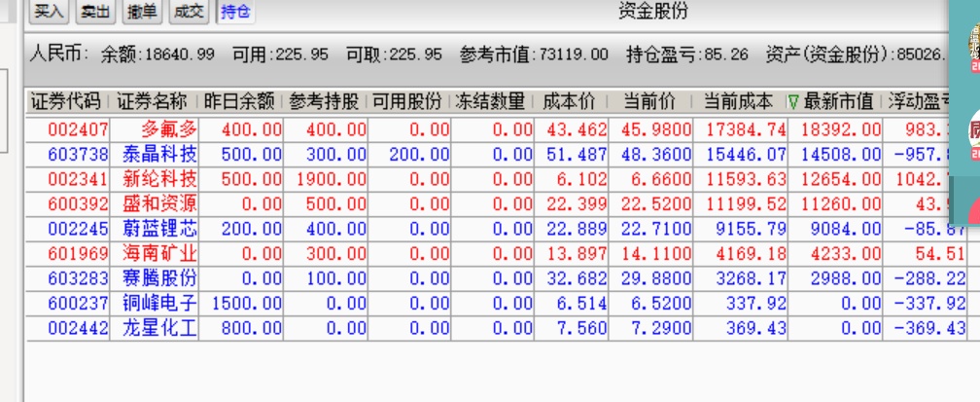This screenshot has height=402, width=980.
Task: Switch to the 撤单 tab
Action: tap(142, 11)
